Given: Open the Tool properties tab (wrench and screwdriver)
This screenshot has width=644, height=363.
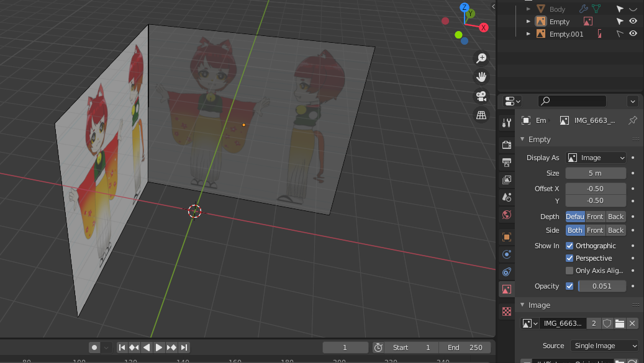Looking at the screenshot, I should pos(506,122).
